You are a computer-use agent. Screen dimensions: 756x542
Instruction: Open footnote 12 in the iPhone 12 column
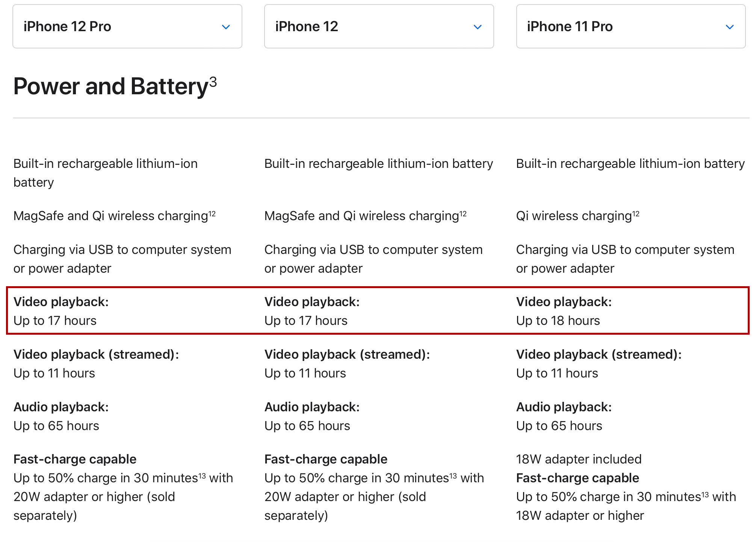click(x=463, y=214)
